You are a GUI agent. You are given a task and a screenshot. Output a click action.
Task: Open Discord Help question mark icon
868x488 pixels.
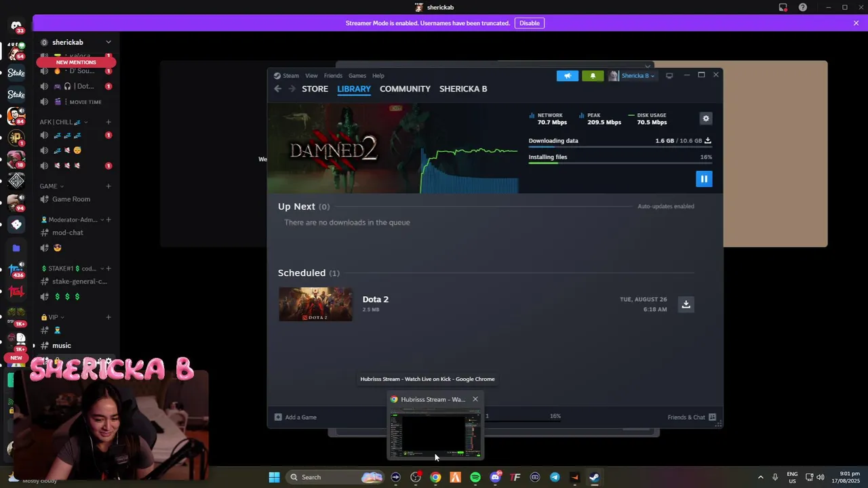pos(803,7)
